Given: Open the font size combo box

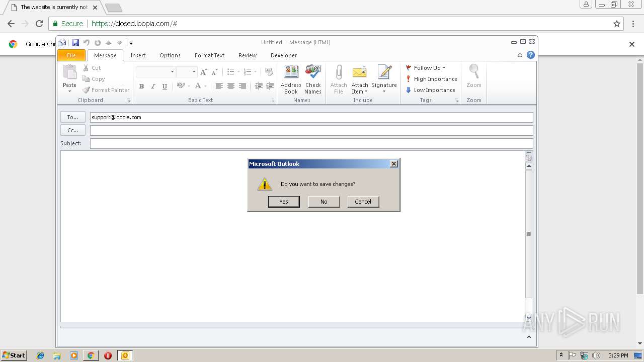Looking at the screenshot, I should [x=187, y=72].
